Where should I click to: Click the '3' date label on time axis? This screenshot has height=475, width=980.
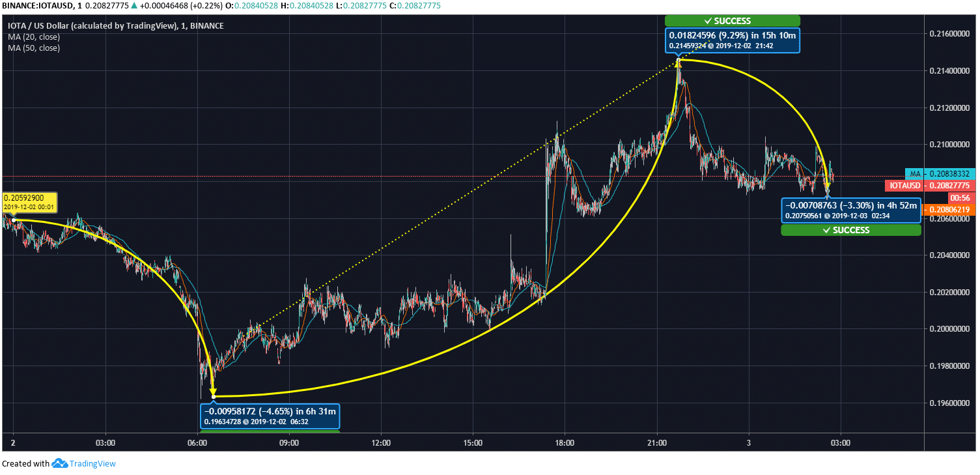tap(749, 443)
